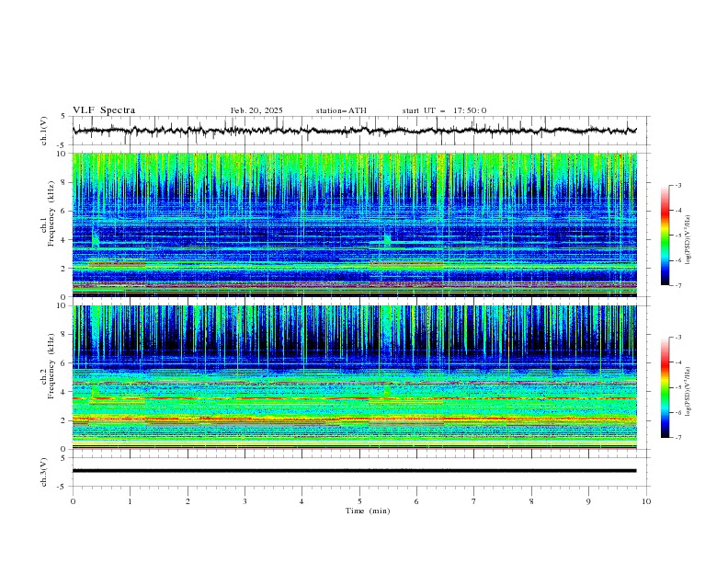Click the ch.1 color bar "-5" tick label
728x563 pixels.
tap(678, 236)
